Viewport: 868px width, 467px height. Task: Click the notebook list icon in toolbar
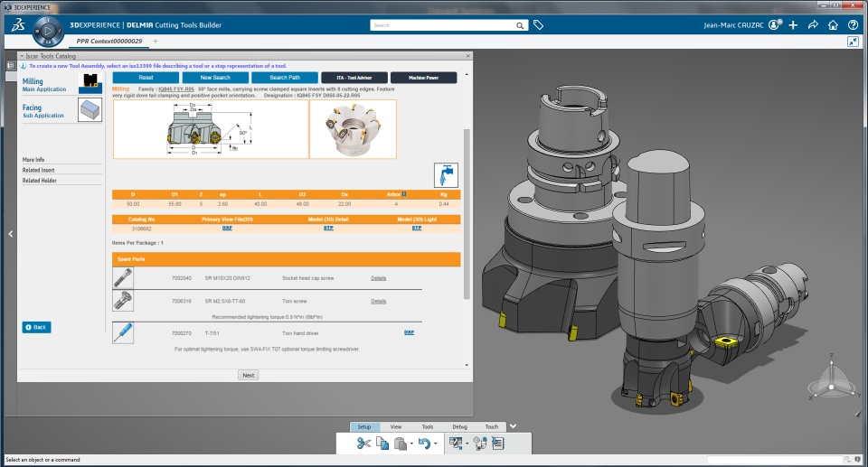tap(497, 444)
